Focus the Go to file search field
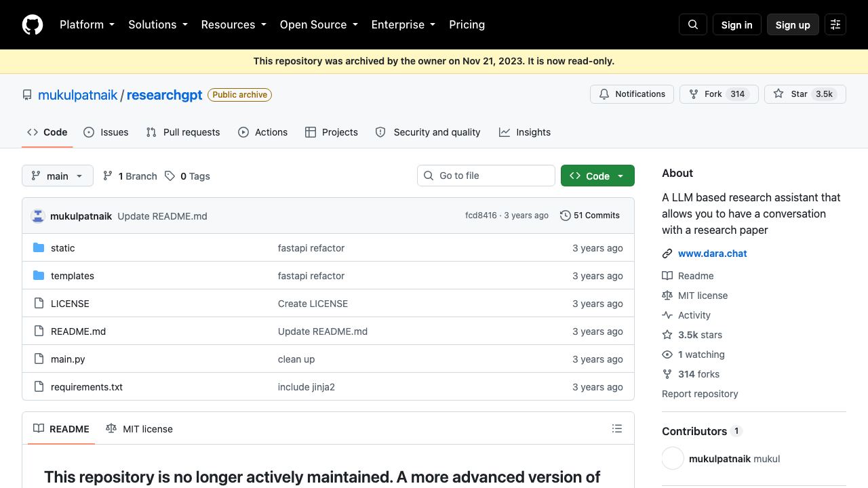This screenshot has width=868, height=488. (486, 176)
